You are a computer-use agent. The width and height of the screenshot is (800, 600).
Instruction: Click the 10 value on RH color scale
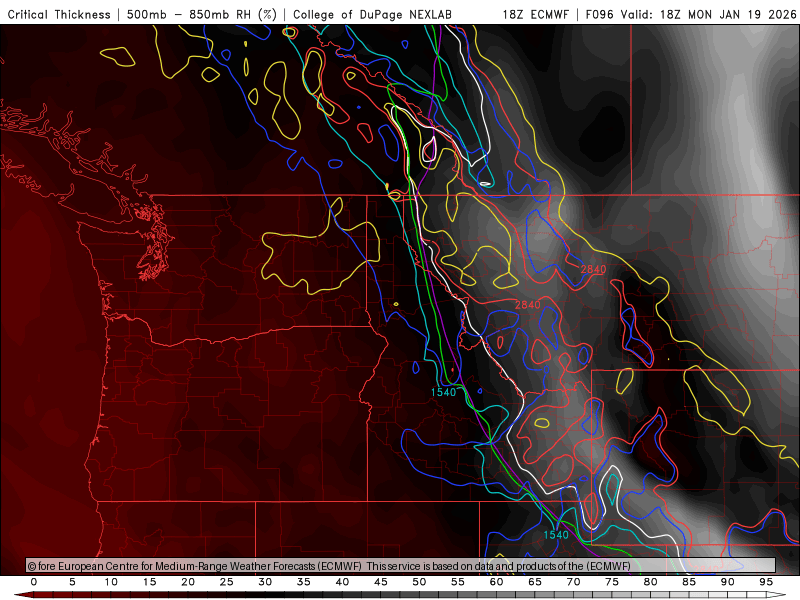tap(111, 582)
